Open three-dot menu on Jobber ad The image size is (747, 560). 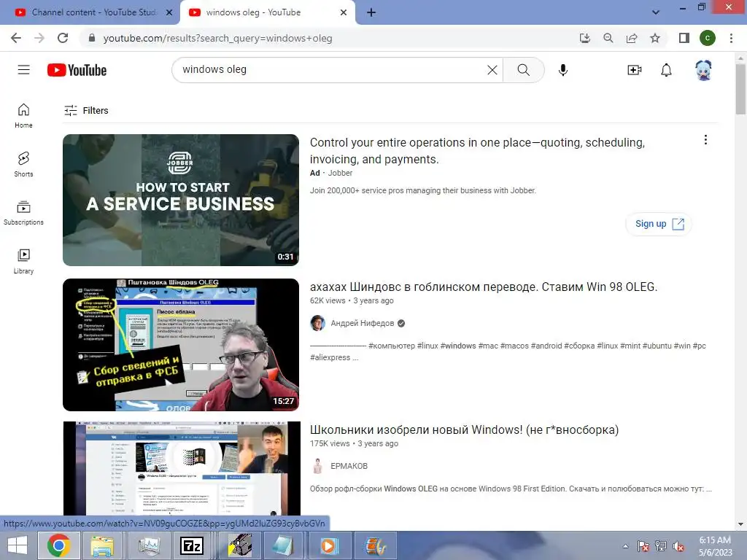coord(705,140)
